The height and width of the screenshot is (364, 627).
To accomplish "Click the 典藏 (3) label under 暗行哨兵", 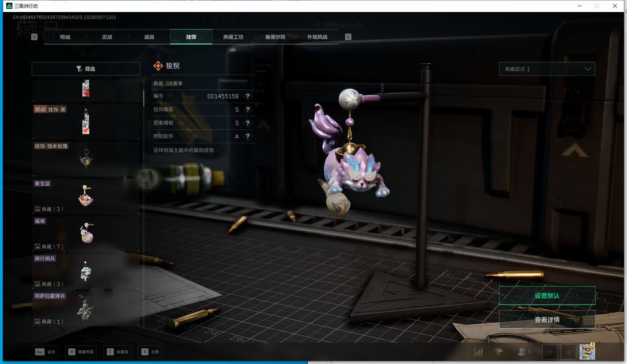I will [x=49, y=284].
